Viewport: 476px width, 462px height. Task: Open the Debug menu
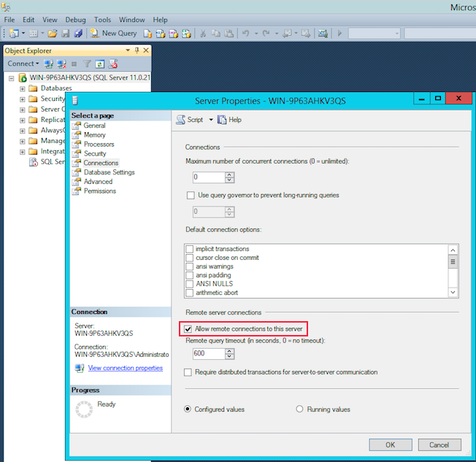click(x=76, y=20)
